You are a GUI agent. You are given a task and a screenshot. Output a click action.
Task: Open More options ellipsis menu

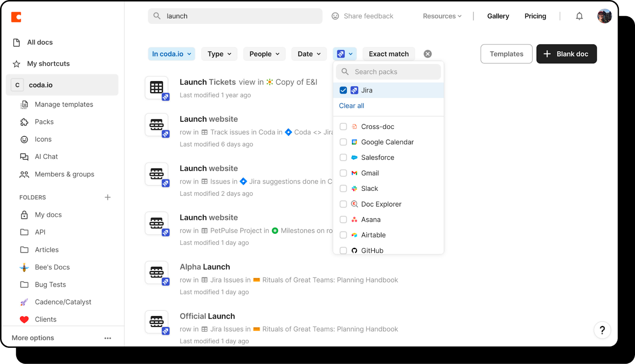(108, 338)
